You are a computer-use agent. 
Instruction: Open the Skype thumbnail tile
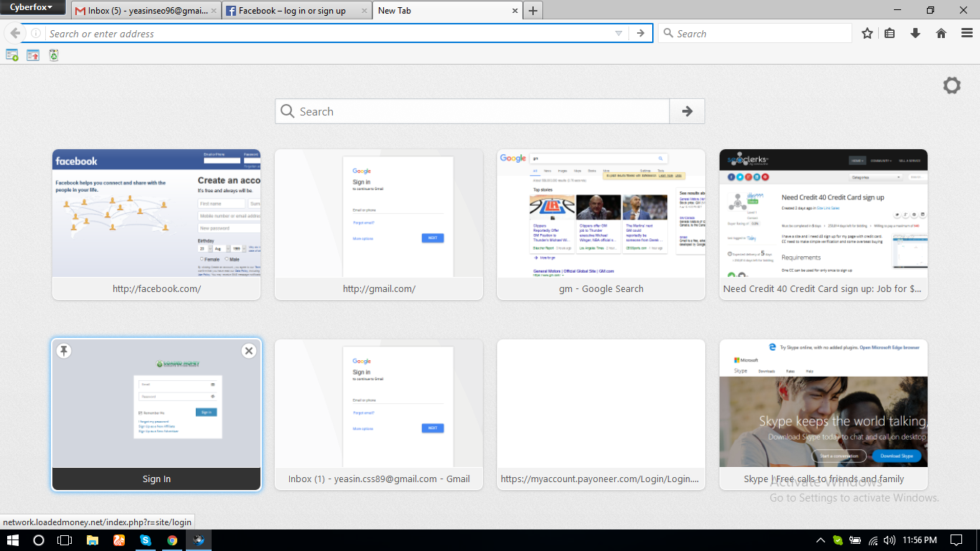click(x=823, y=404)
